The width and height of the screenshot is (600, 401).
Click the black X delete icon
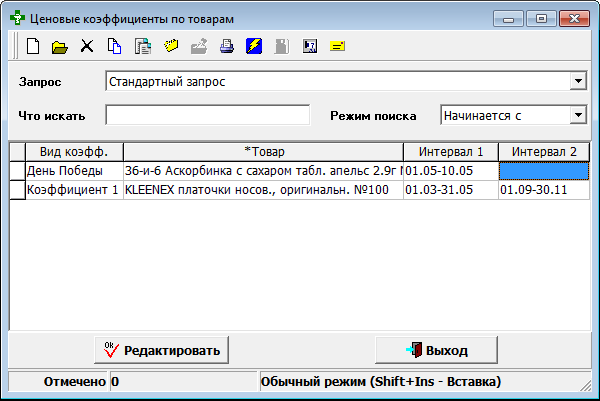(87, 46)
